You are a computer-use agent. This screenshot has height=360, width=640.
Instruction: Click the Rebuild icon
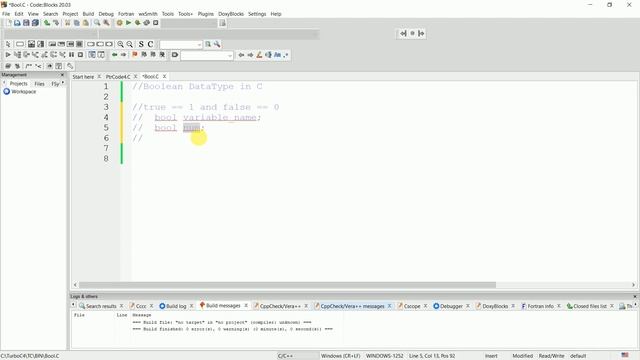(147, 23)
